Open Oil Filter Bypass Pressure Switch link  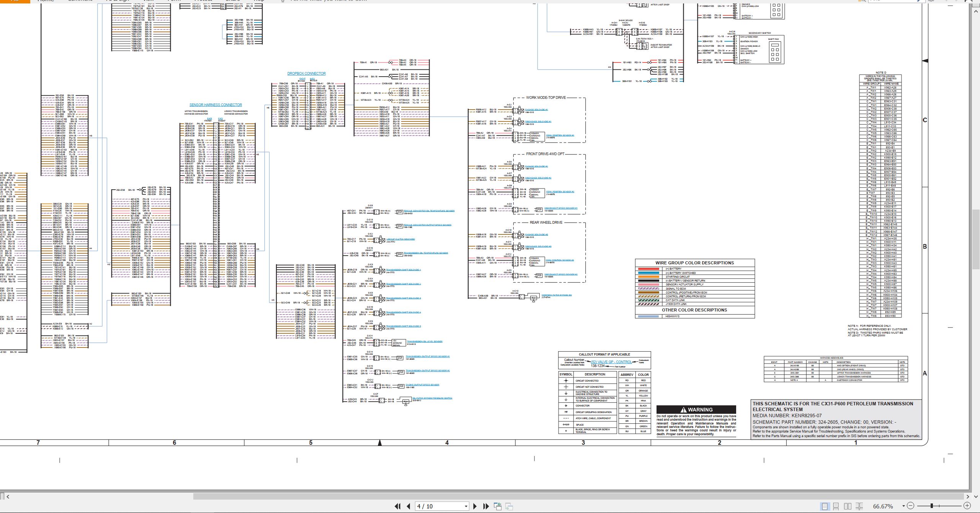pyautogui.click(x=432, y=398)
